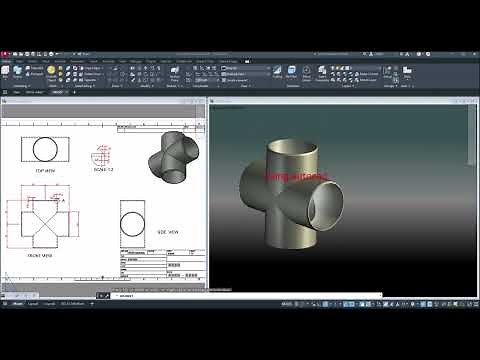Click the Group tool icon
Viewport: 480px width, 360px height.
click(x=387, y=72)
